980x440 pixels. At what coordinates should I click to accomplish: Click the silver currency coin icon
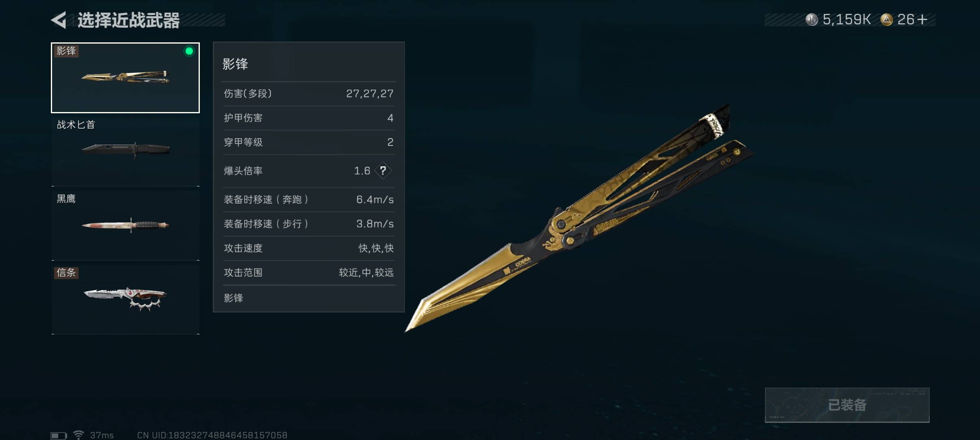point(812,20)
